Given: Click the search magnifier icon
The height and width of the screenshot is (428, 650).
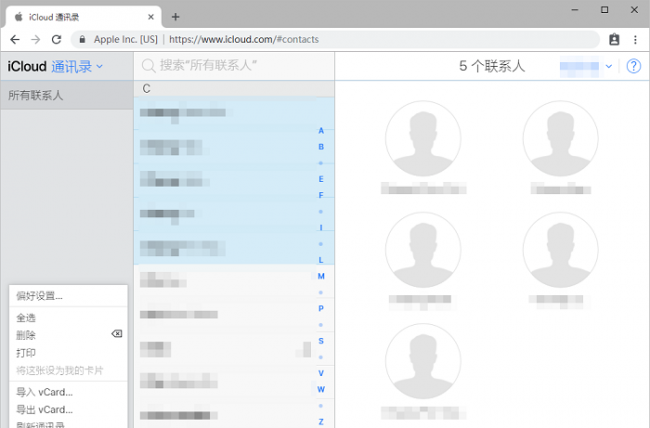Looking at the screenshot, I should [148, 66].
